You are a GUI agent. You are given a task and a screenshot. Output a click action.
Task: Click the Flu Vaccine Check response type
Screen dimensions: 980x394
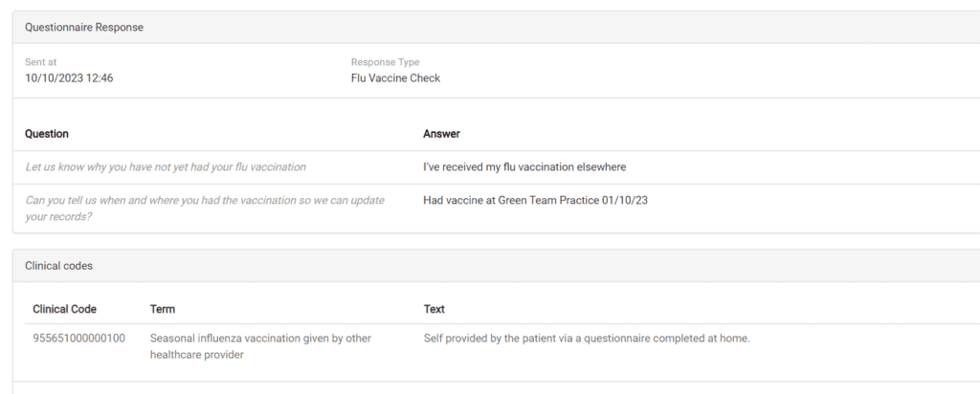click(395, 78)
